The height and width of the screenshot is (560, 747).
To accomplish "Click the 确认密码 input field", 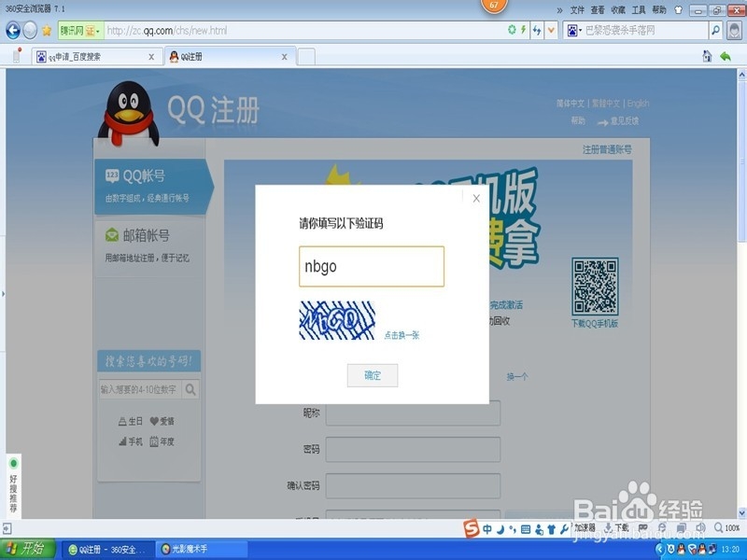I will coord(413,485).
